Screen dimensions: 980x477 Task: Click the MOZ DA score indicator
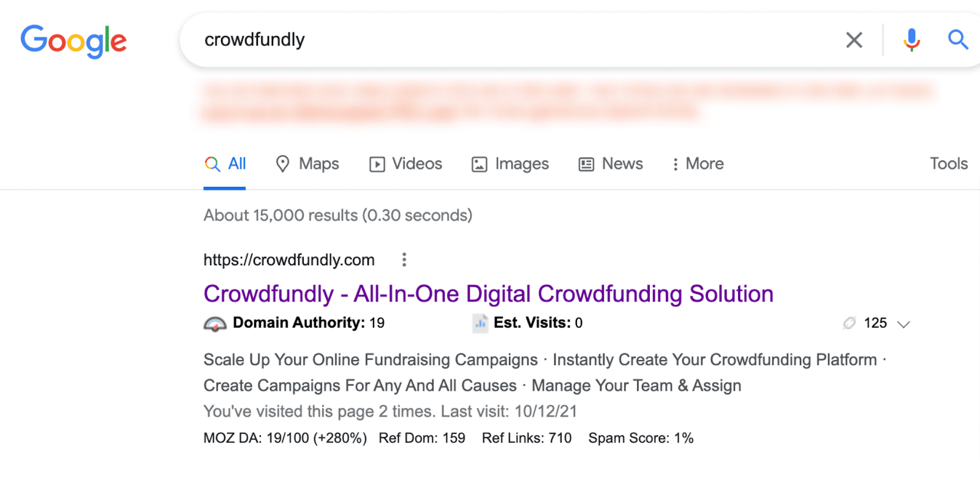click(x=284, y=438)
